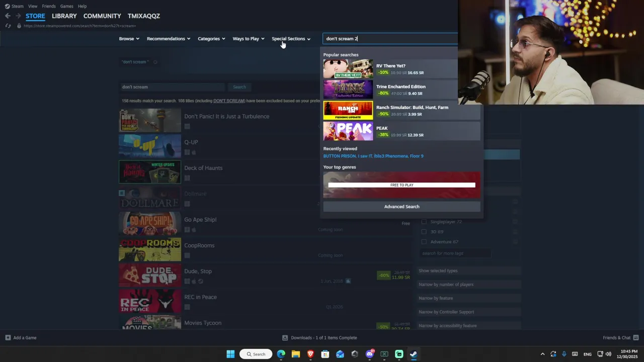The image size is (644, 362).
Task: Click the Windows platform icon under Q-UP
Action: 187,152
